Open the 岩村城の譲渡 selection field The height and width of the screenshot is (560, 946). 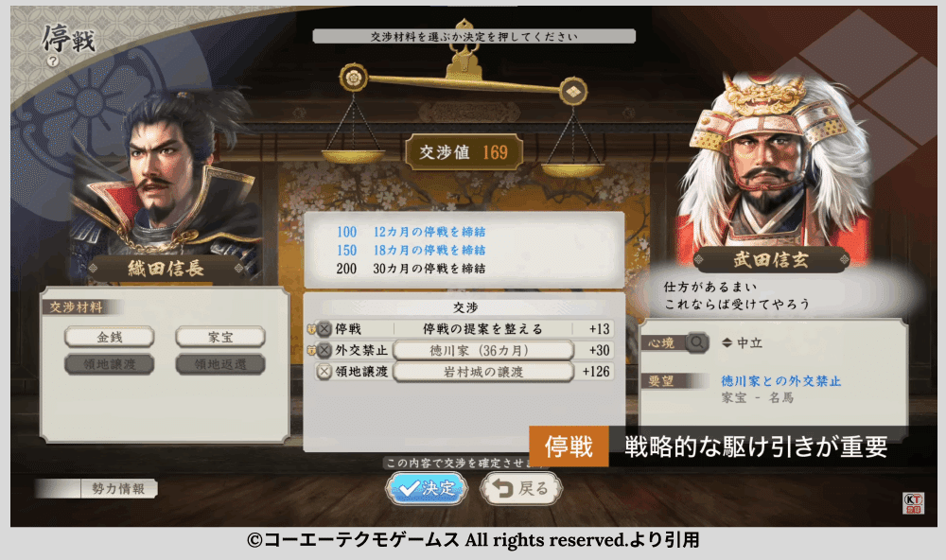483,372
